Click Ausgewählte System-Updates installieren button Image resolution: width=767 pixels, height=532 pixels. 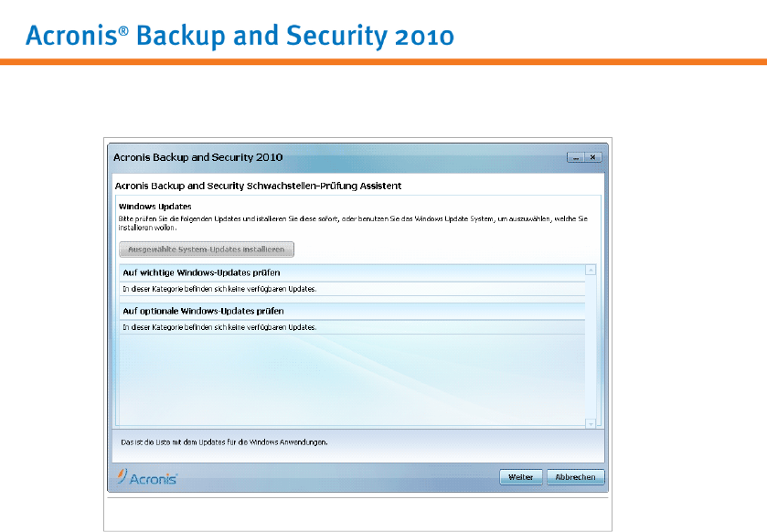pyautogui.click(x=207, y=250)
